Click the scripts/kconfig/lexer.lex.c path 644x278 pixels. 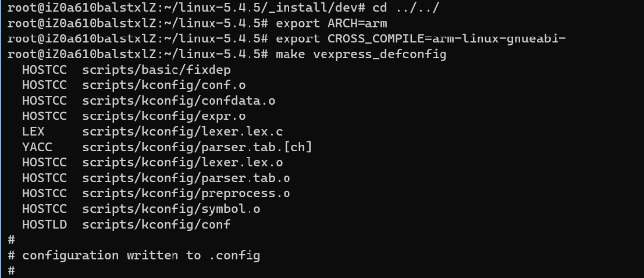pyautogui.click(x=182, y=131)
